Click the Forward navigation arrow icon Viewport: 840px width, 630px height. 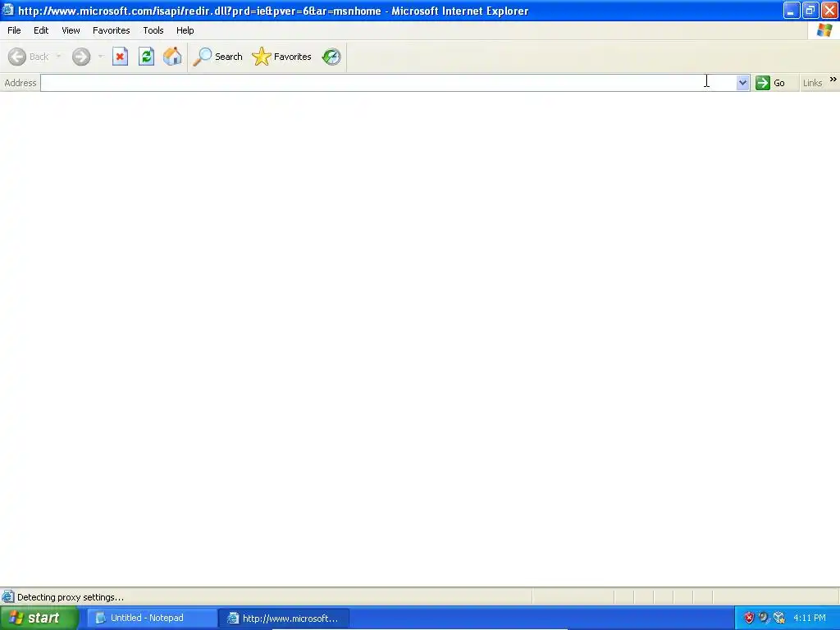pyautogui.click(x=81, y=57)
